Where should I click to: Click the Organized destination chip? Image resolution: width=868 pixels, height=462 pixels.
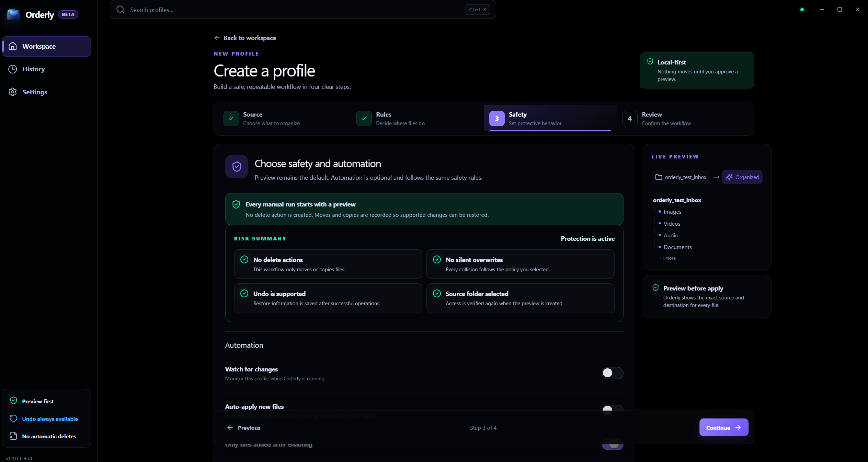pos(742,177)
